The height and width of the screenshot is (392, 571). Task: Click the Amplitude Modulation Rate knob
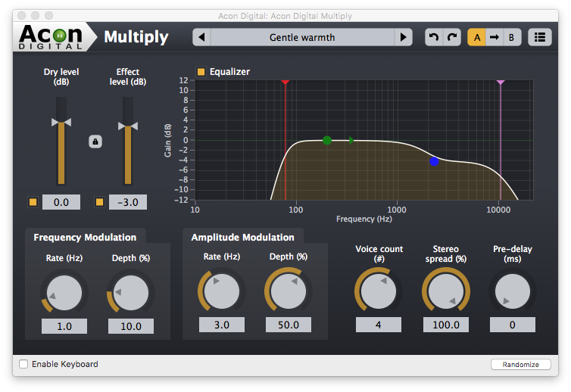[222, 291]
